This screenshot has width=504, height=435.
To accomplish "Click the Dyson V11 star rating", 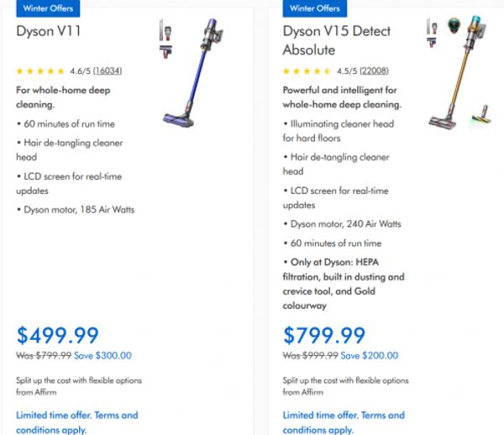I will coord(40,71).
